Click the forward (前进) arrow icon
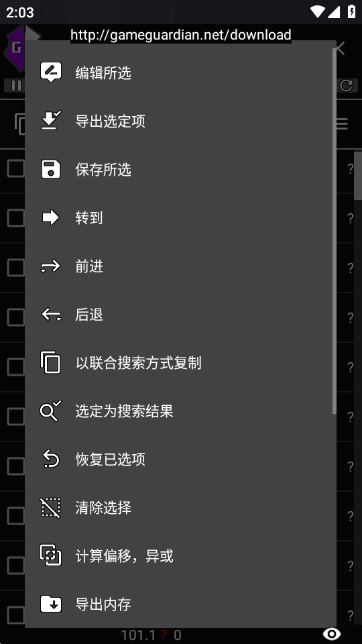The width and height of the screenshot is (362, 644). point(51,266)
